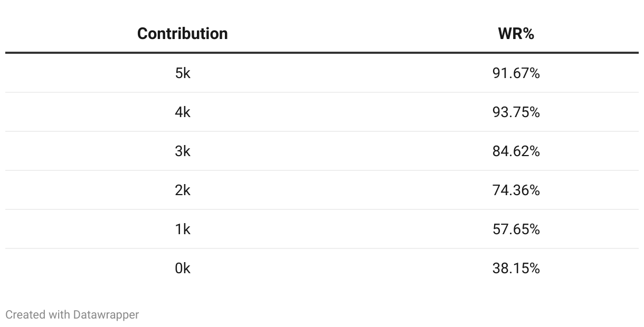Click the WR% column header

[x=516, y=34]
